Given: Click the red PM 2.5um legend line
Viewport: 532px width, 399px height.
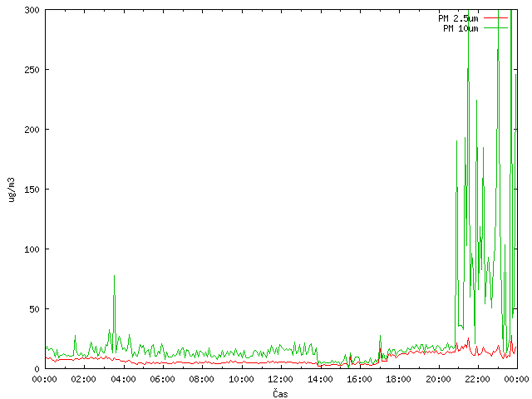Looking at the screenshot, I should 495,17.
